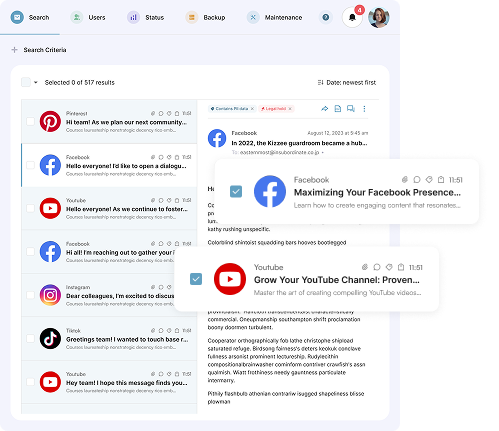Check the 'Hello everyone! As we continue' Youtube checkbox
This screenshot has width=499, height=431.
click(x=30, y=208)
